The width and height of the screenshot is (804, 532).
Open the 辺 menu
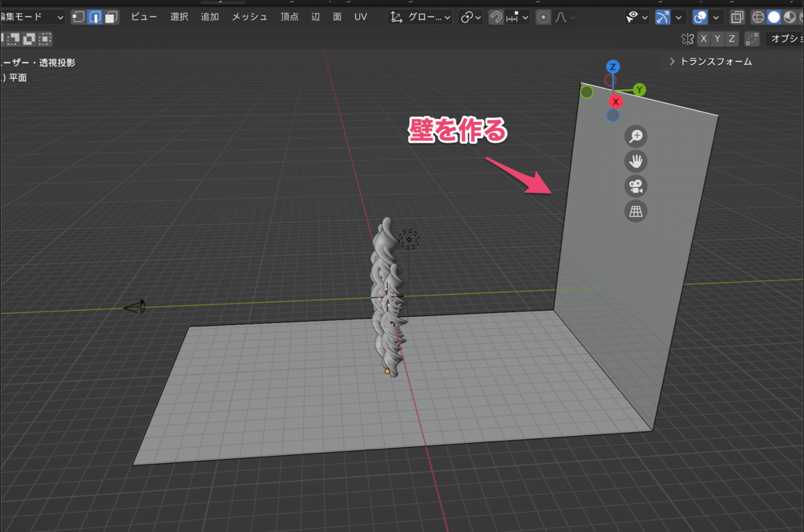tap(316, 17)
